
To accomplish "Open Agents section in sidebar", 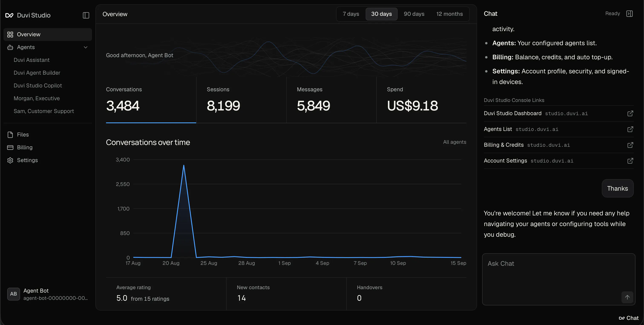I will click(x=48, y=47).
